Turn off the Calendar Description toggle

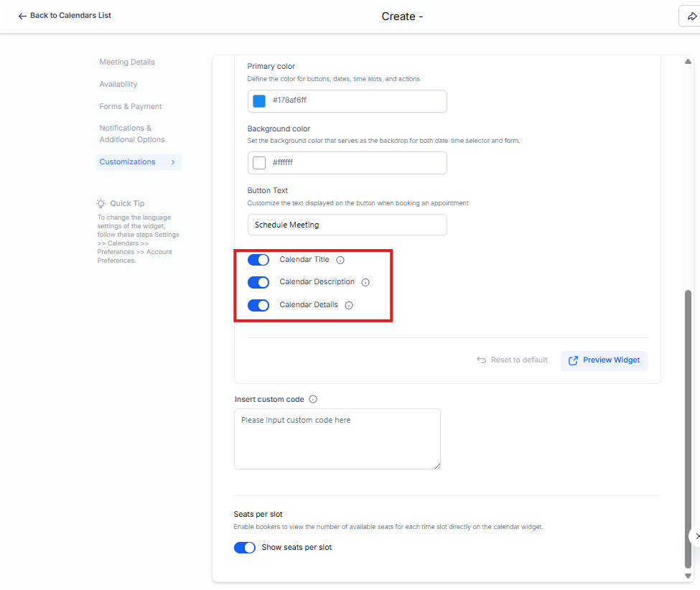pos(258,283)
